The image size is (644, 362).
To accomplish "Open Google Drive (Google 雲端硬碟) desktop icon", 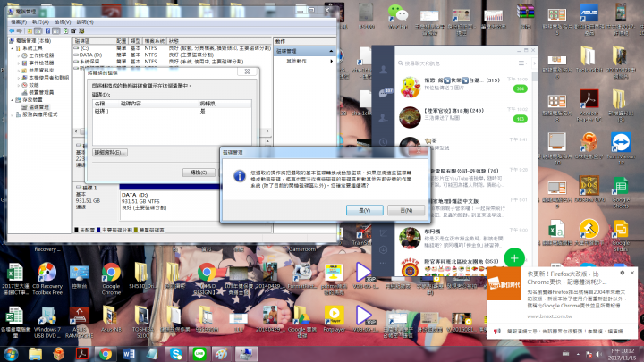I will pyautogui.click(x=302, y=322).
